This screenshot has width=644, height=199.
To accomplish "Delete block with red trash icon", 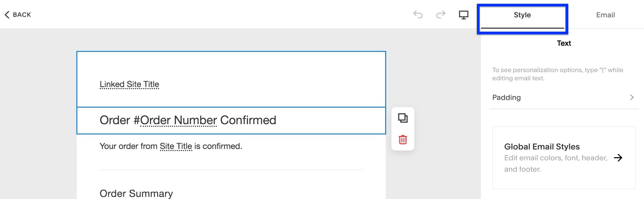I will 403,139.
